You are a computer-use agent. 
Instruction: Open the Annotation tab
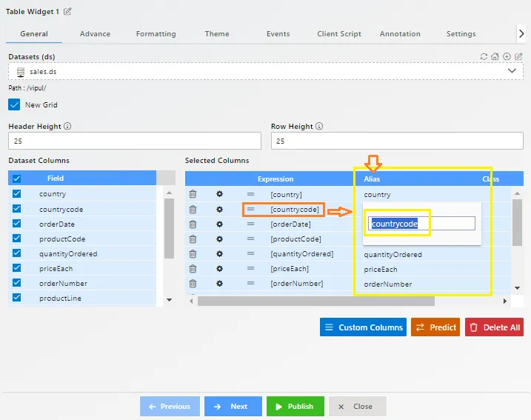click(400, 34)
